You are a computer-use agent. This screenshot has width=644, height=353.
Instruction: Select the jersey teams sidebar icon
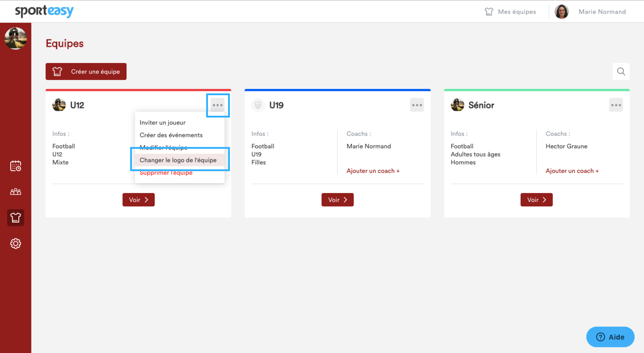(x=15, y=217)
